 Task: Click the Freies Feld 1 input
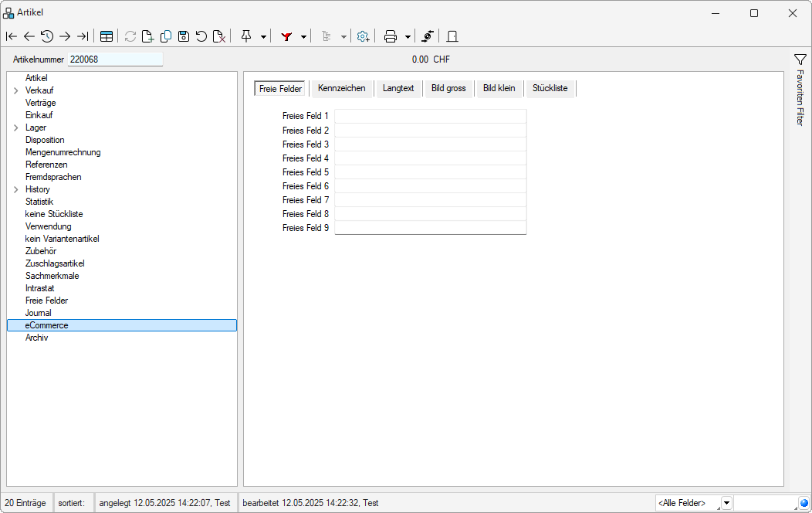[x=431, y=116]
